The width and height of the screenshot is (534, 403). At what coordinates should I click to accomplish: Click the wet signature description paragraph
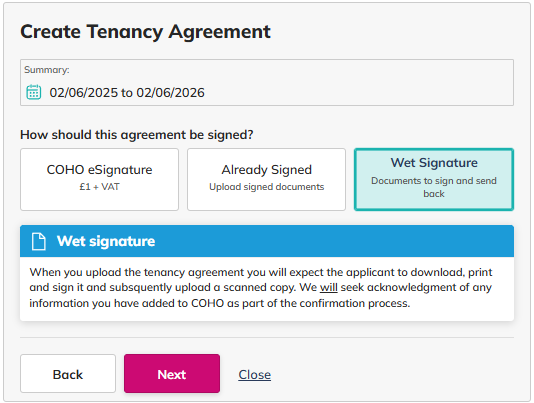click(261, 288)
